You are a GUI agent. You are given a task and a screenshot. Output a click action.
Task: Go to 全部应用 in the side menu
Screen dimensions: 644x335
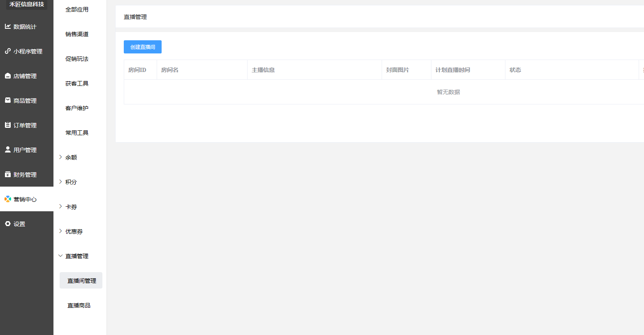(x=77, y=9)
